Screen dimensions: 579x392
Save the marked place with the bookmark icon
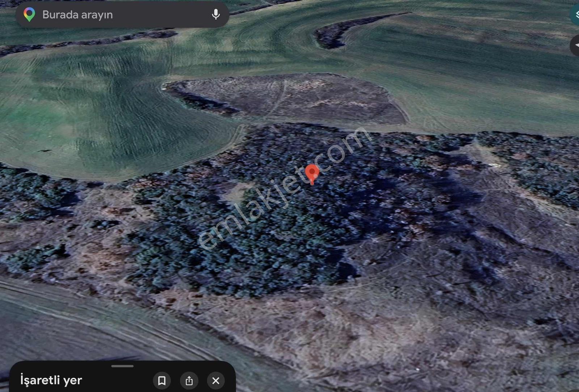pyautogui.click(x=162, y=380)
